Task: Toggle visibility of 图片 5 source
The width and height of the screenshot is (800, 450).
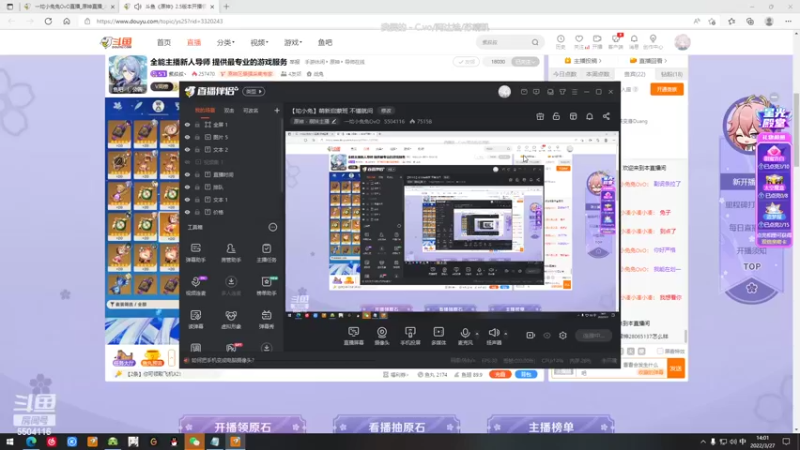Action: coord(187,137)
